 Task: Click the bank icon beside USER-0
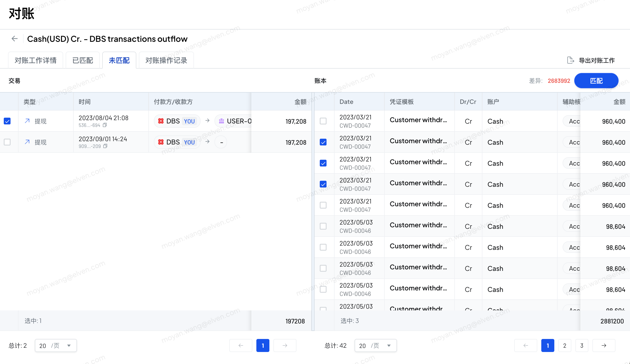222,121
